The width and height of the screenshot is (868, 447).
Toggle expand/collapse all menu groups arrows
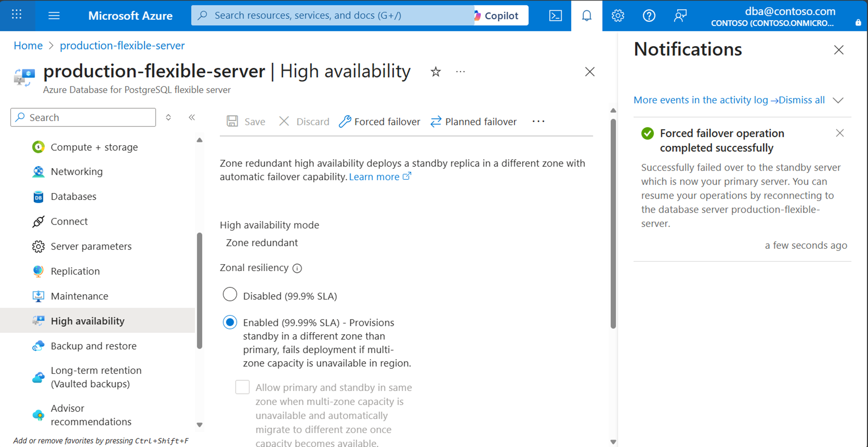point(168,117)
